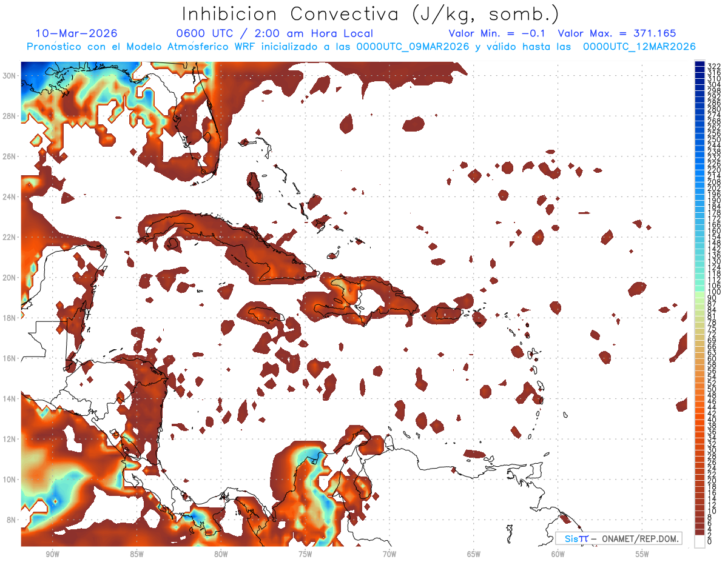
Task: Click the '70W' longitude label
Action: tap(389, 554)
